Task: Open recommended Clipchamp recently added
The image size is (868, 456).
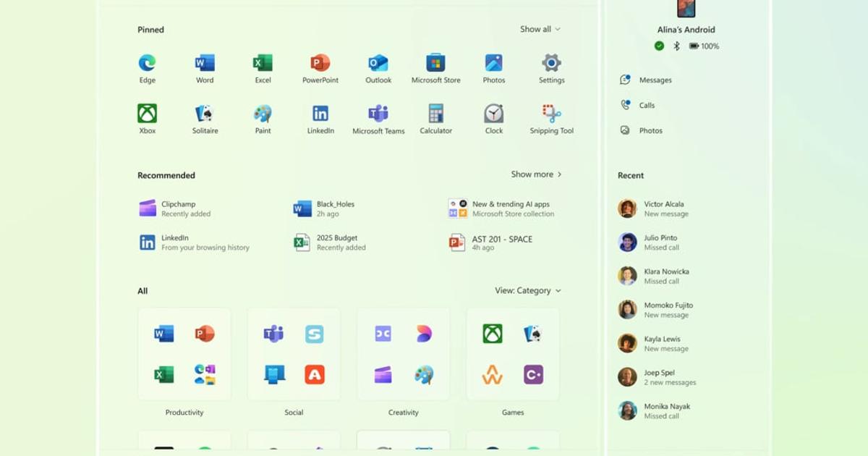Action: click(x=176, y=208)
